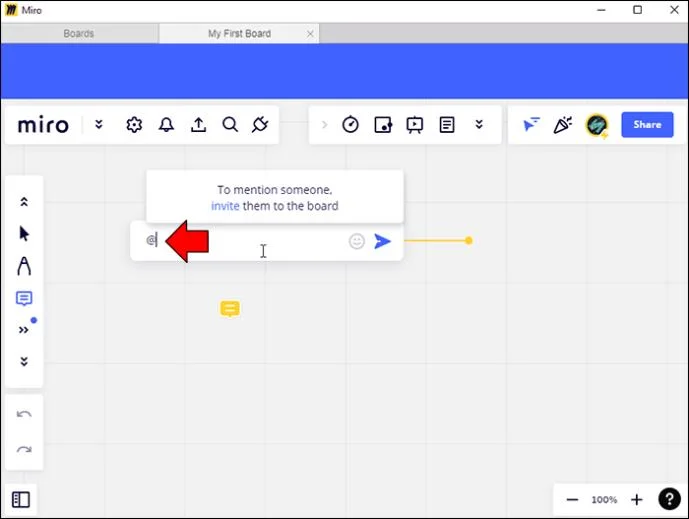Open the board settings gear icon

point(134,125)
